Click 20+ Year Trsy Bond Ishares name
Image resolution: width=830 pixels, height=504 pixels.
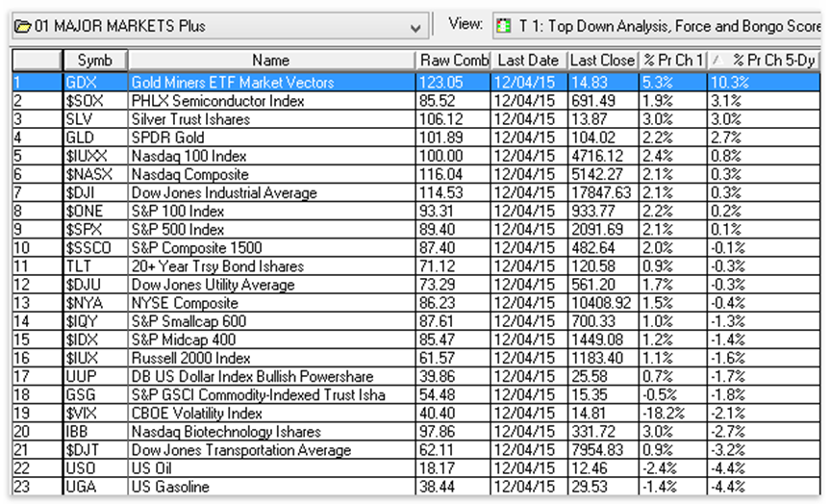tap(217, 266)
